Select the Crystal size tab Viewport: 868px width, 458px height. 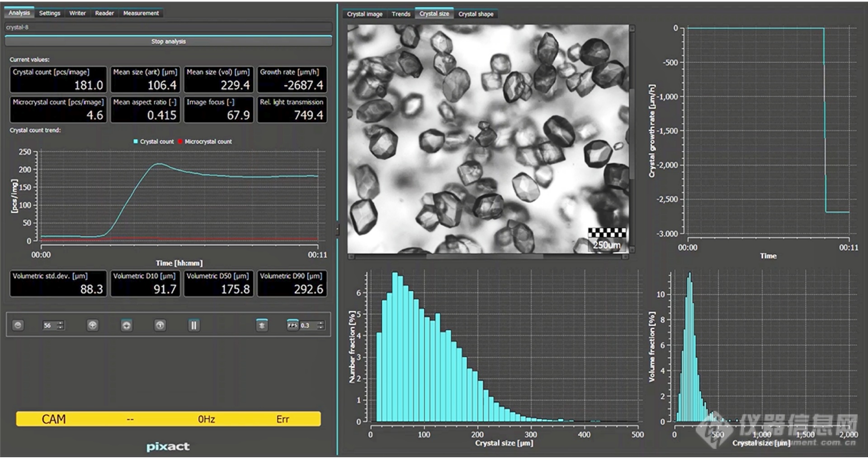click(x=434, y=14)
